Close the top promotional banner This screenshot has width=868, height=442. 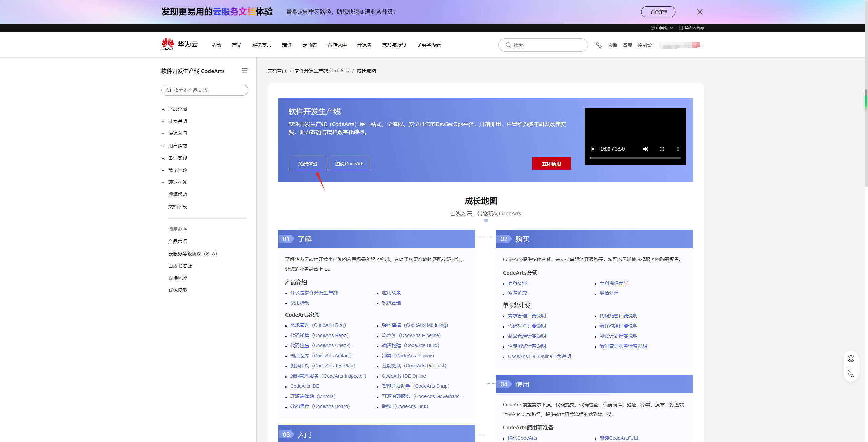pos(699,12)
